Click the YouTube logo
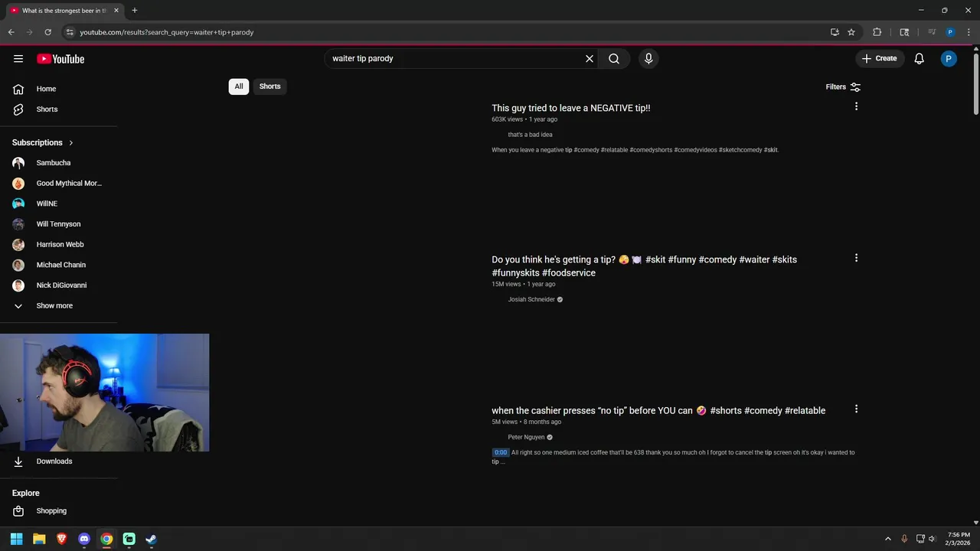This screenshot has height=551, width=980. 60,59
